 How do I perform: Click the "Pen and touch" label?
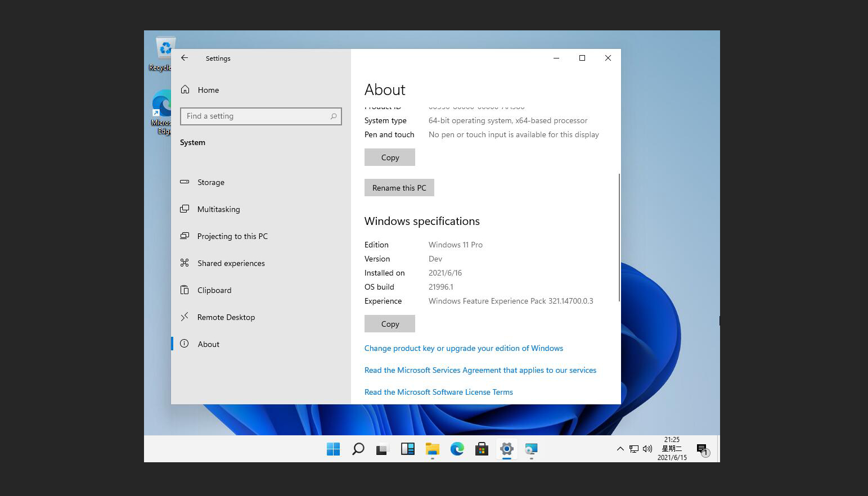click(x=389, y=134)
